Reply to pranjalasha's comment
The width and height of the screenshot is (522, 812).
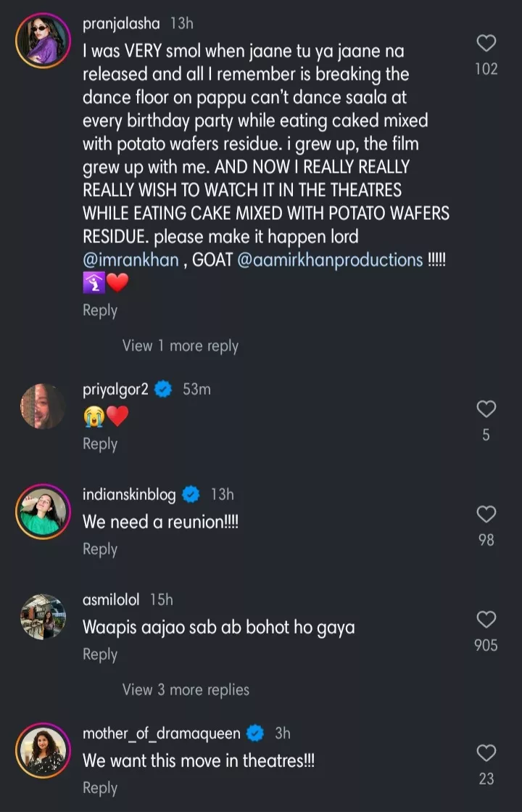pos(100,310)
